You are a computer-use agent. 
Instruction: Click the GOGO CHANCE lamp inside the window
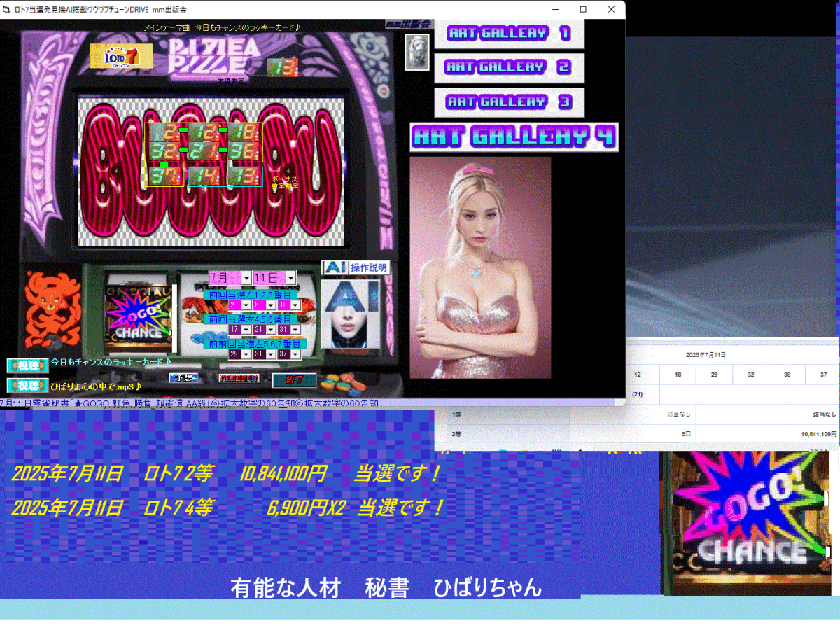138,319
